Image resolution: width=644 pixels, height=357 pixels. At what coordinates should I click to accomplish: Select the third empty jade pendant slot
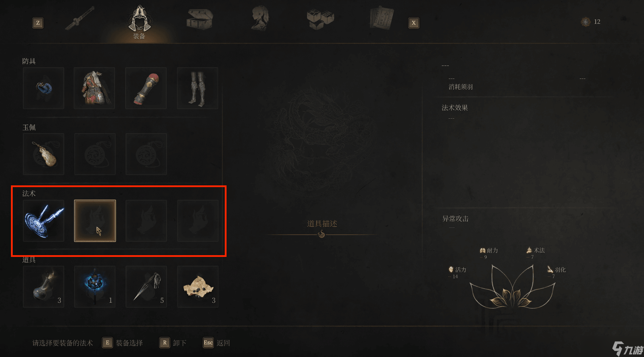tap(146, 154)
